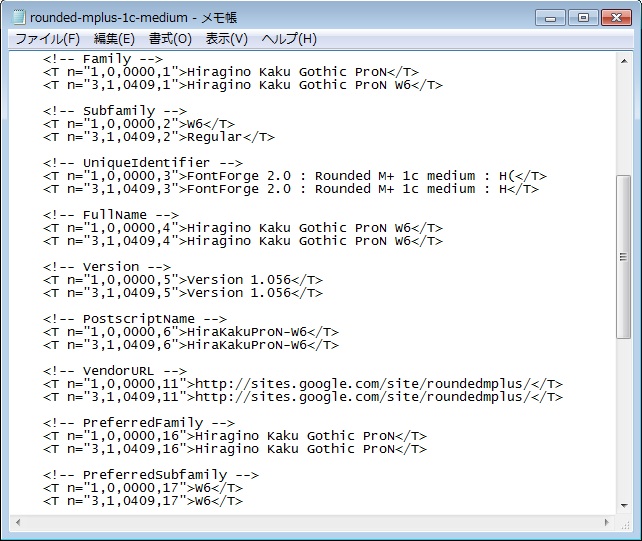
Task: Click the n="1,0,0000,6" HiraKakuProN-W6 line
Action: [x=191, y=332]
